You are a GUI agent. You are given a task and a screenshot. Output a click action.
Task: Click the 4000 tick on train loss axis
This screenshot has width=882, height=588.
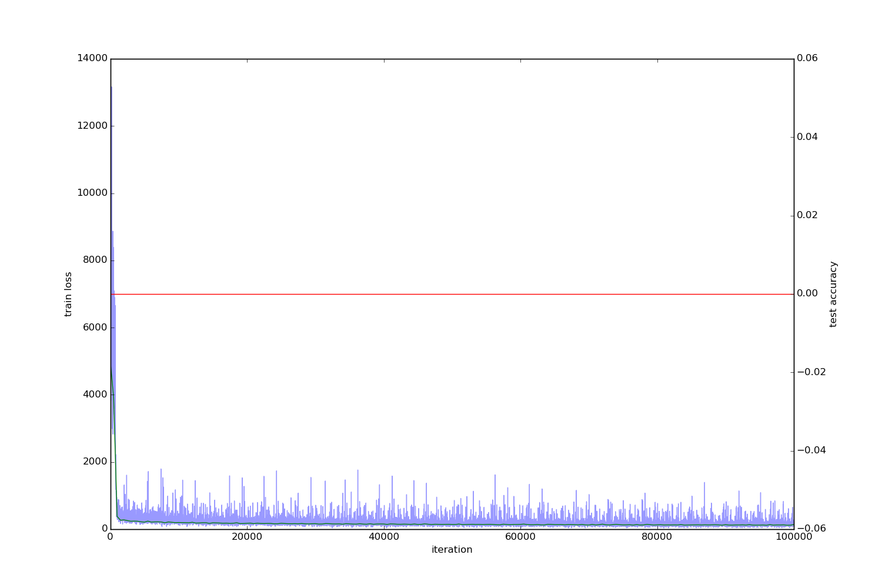(x=95, y=395)
